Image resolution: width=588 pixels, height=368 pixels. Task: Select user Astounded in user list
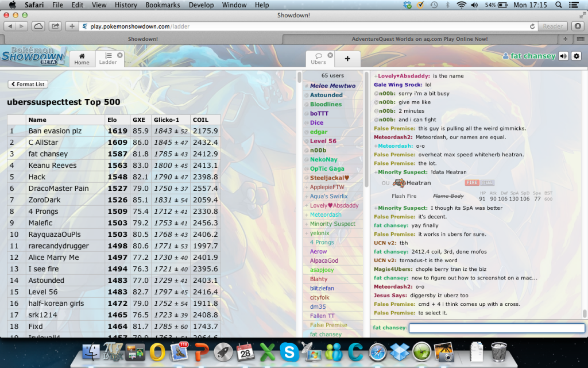tap(326, 95)
